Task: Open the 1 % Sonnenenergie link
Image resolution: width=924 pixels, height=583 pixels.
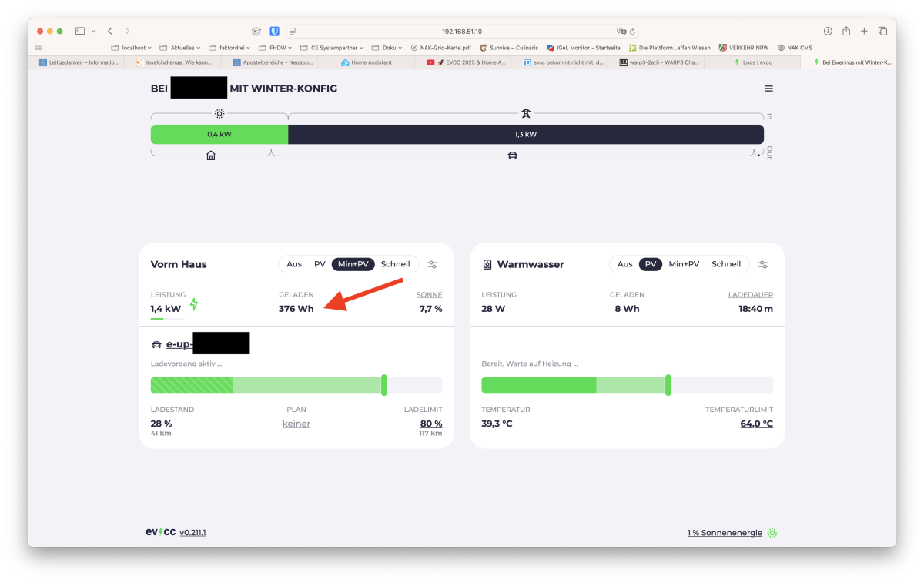Action: pos(725,533)
